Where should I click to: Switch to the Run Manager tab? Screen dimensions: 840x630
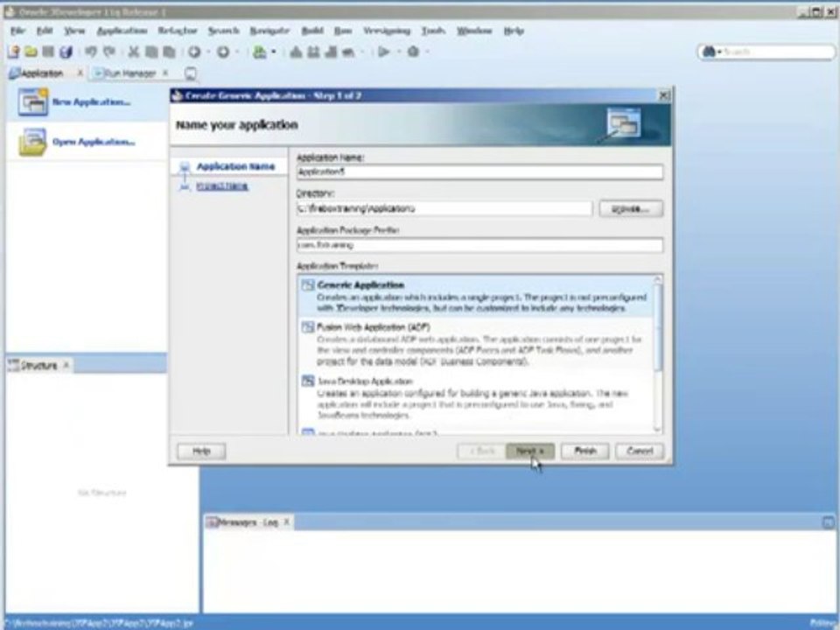click(x=129, y=73)
